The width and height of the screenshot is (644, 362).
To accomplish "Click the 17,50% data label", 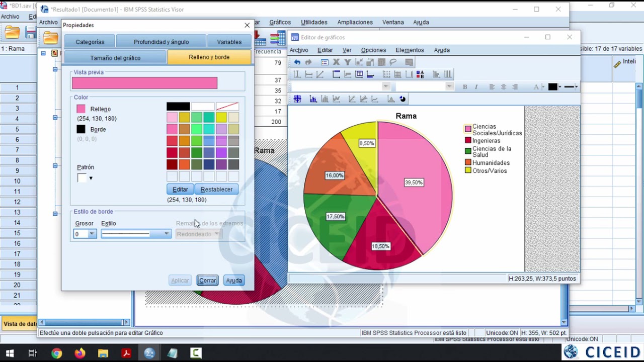I will click(336, 217).
